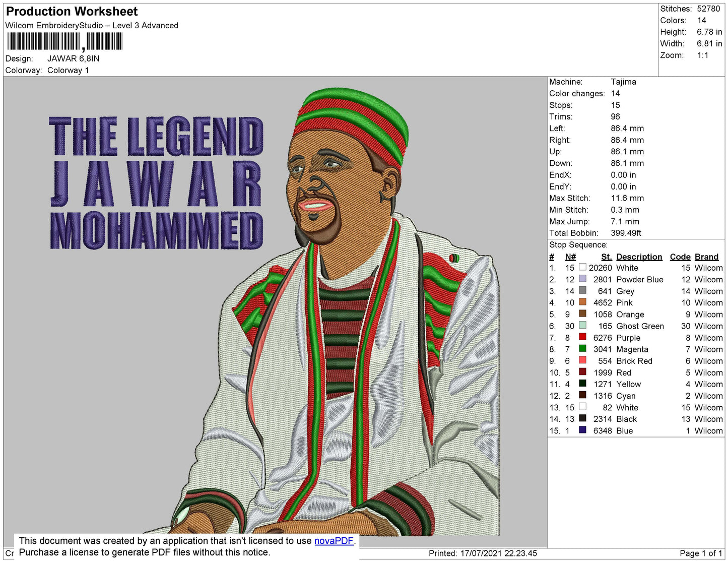Viewport: 728px width, 563px height.
Task: Select the 'JAWAR 6,8IN' design name
Action: click(x=73, y=58)
